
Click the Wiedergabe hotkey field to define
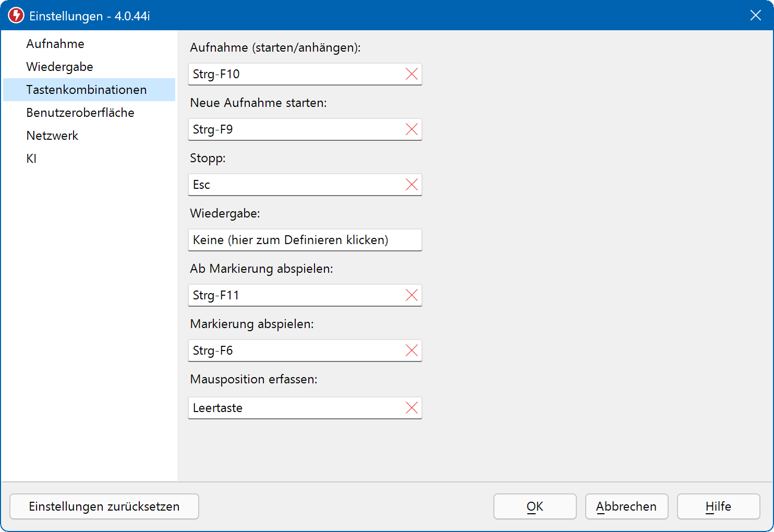[x=305, y=240]
